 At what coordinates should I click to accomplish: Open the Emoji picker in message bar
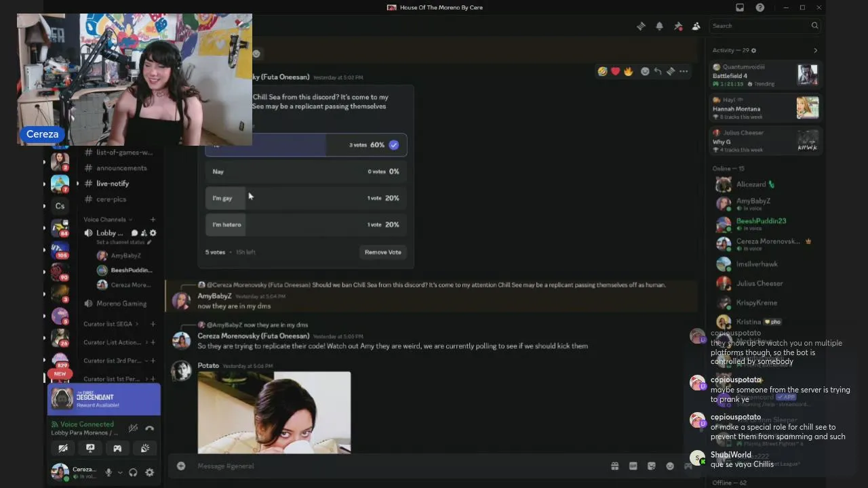[x=670, y=466]
